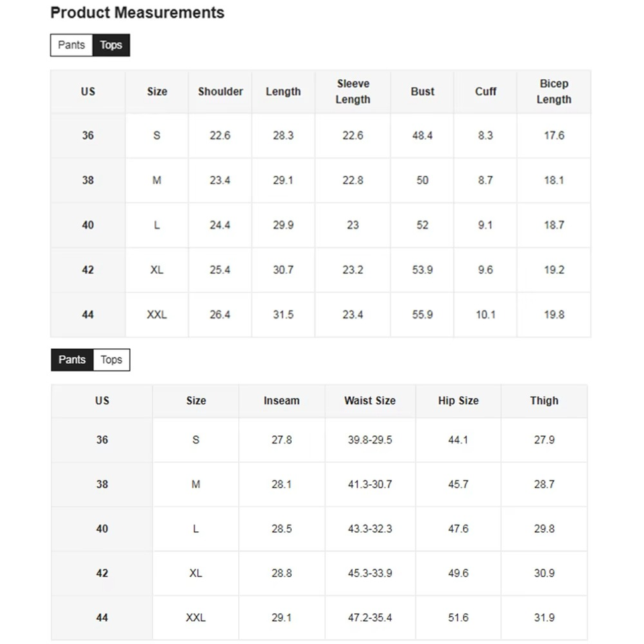Select the Bicep Length column header

pyautogui.click(x=554, y=91)
